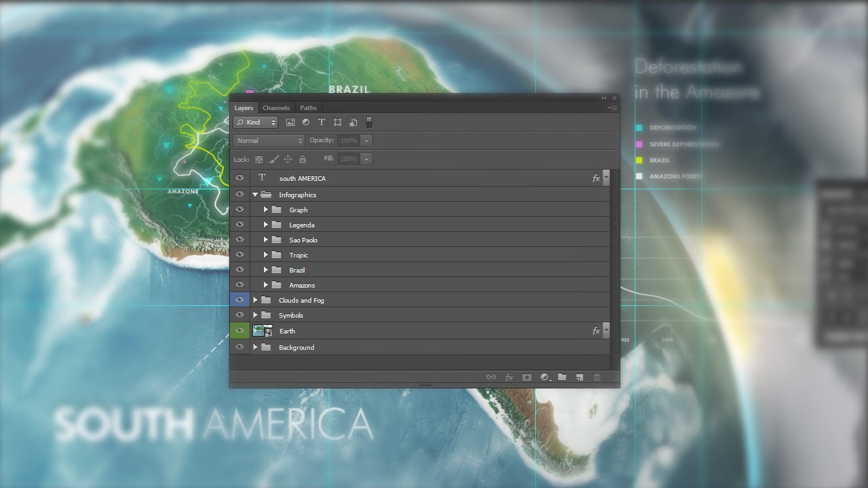Add a layer mask from bottom bar
Screen dimensions: 868x488
coord(527,377)
